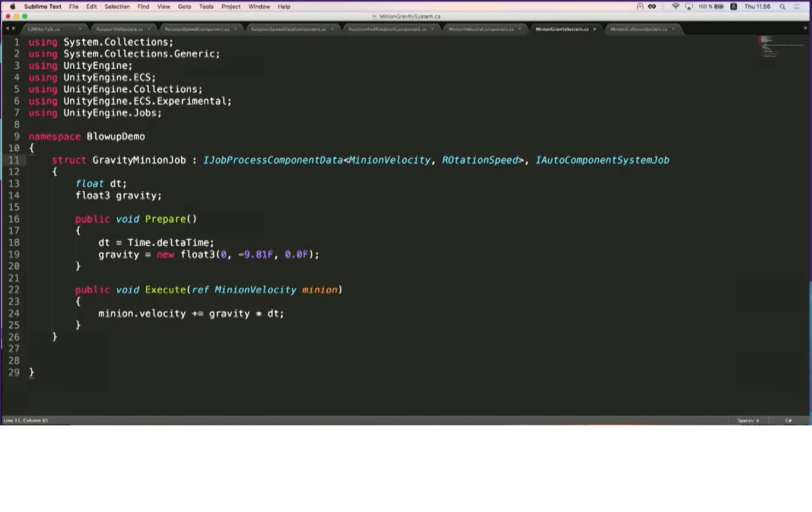Switch to the MinionVelocityComponent.cs tab
This screenshot has width=812, height=512.
pos(486,29)
